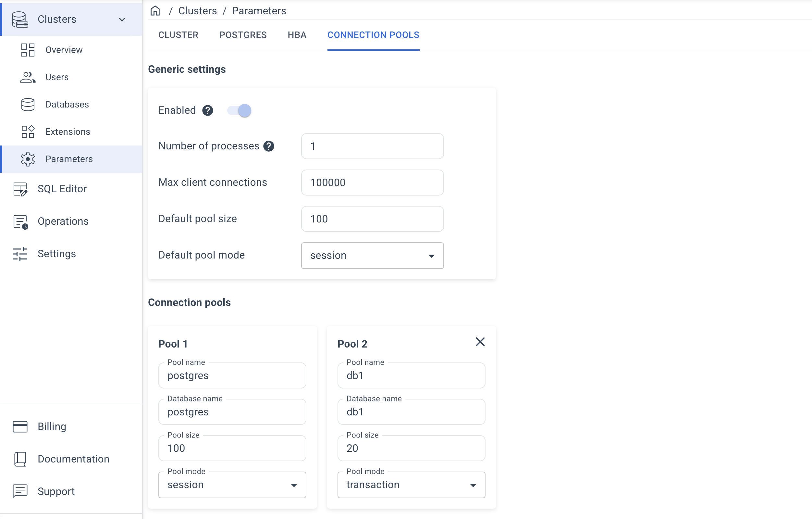812x519 pixels.
Task: Click Clusters breadcrumb link
Action: click(x=198, y=11)
